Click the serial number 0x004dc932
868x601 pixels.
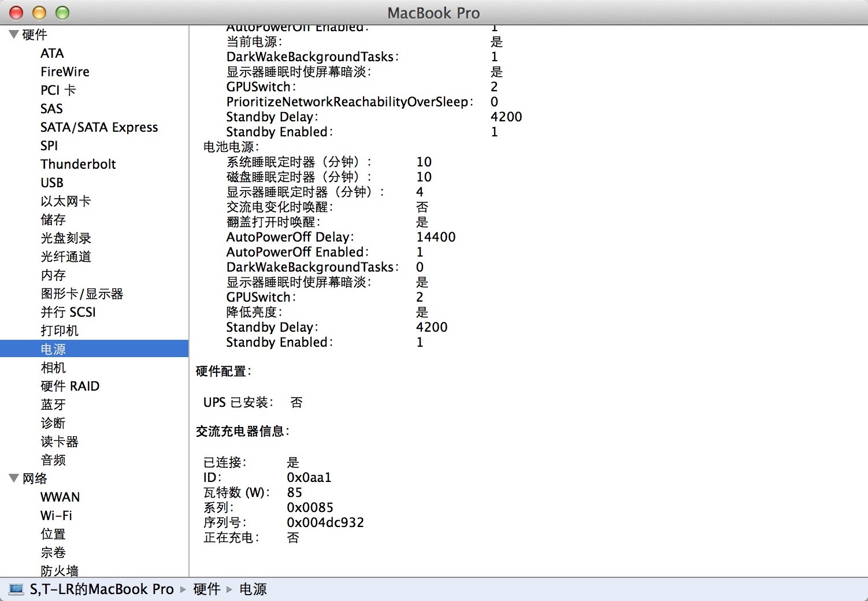click(325, 522)
